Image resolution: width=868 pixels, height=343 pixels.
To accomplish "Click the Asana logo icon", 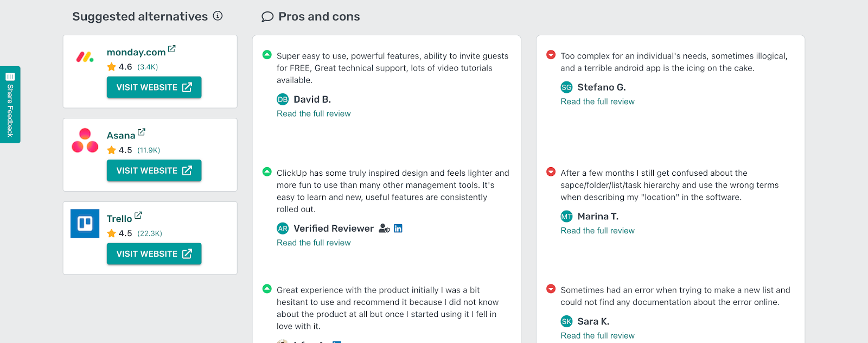I will pyautogui.click(x=85, y=141).
